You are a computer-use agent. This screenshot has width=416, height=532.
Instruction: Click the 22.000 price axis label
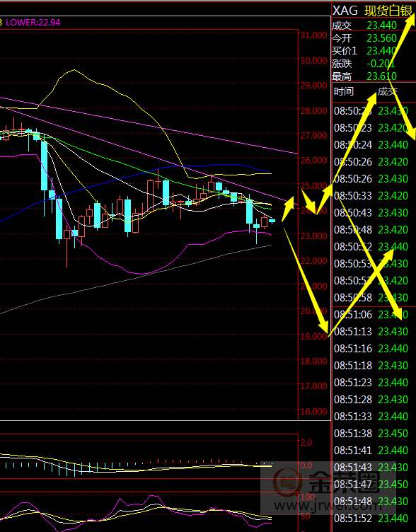pyautogui.click(x=314, y=261)
